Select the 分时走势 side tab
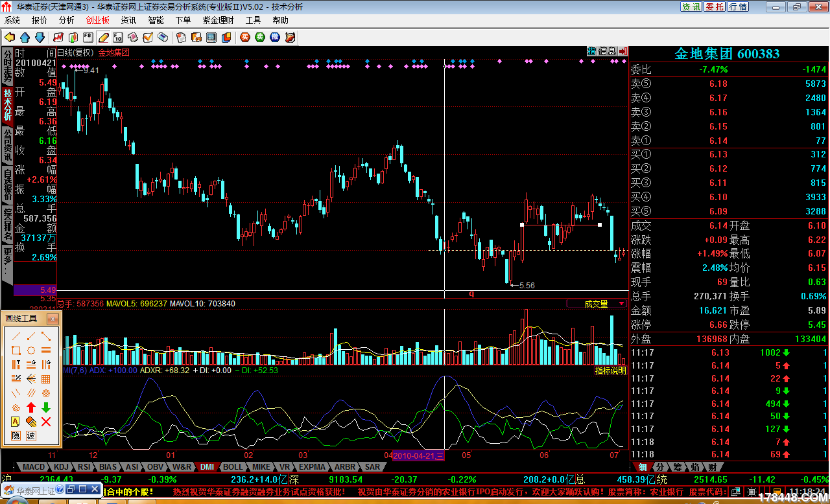 (6, 65)
